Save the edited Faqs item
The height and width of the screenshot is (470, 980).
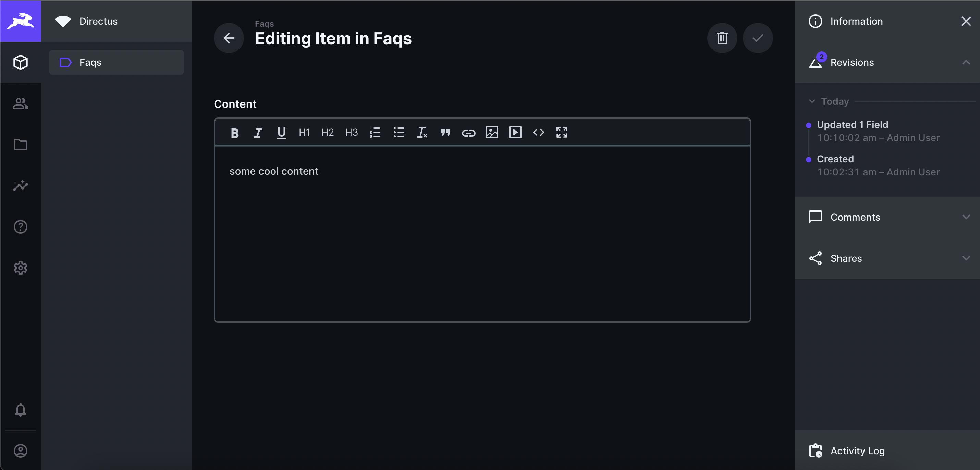(x=758, y=38)
